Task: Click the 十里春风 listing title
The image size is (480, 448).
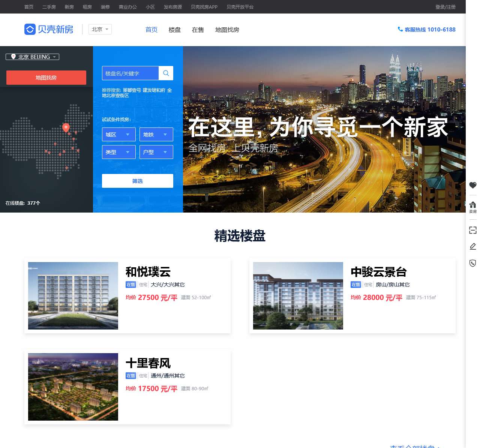Action: tap(148, 363)
